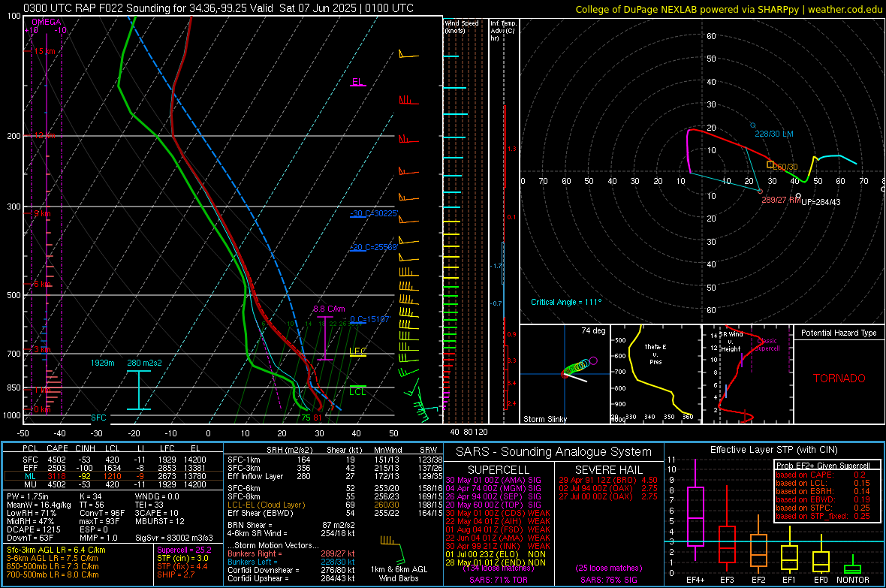The width and height of the screenshot is (886, 588).
Task: Click the "-20 C=25568'" height label
Action: point(374,247)
